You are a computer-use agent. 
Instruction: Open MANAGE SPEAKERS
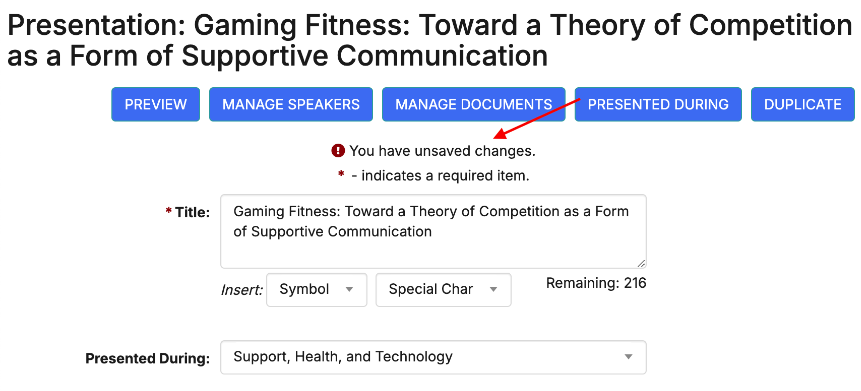(x=290, y=104)
